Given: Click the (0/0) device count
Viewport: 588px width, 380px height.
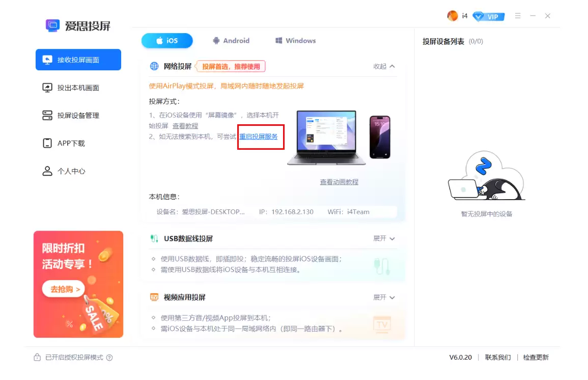Looking at the screenshot, I should click(x=476, y=41).
